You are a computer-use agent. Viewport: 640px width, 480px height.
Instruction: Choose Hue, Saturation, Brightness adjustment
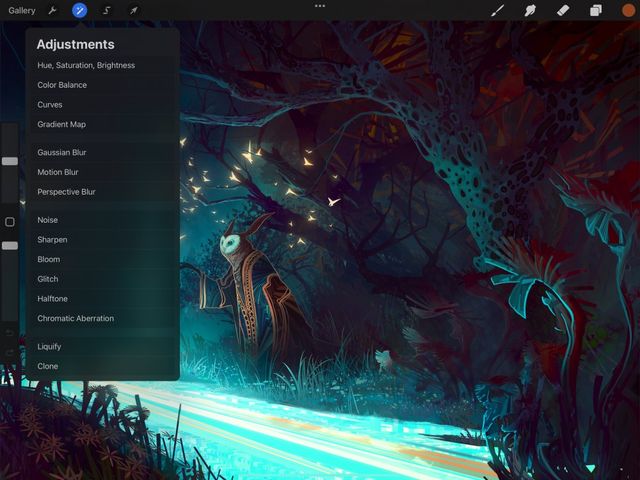point(86,66)
